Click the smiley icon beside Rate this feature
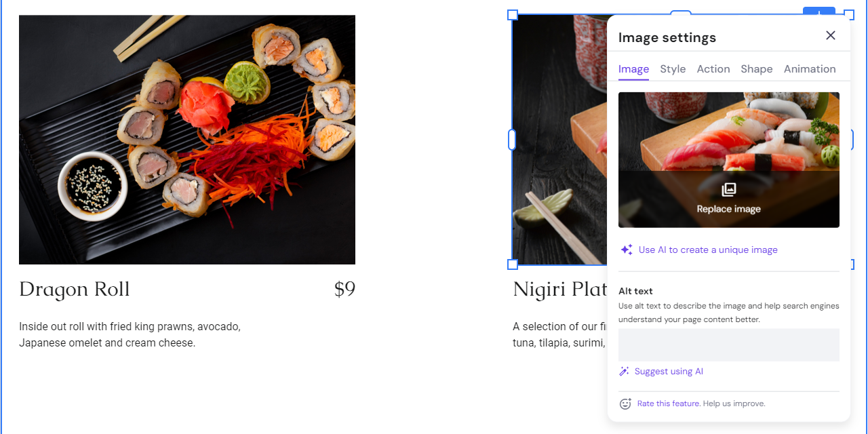The image size is (868, 434). click(625, 403)
